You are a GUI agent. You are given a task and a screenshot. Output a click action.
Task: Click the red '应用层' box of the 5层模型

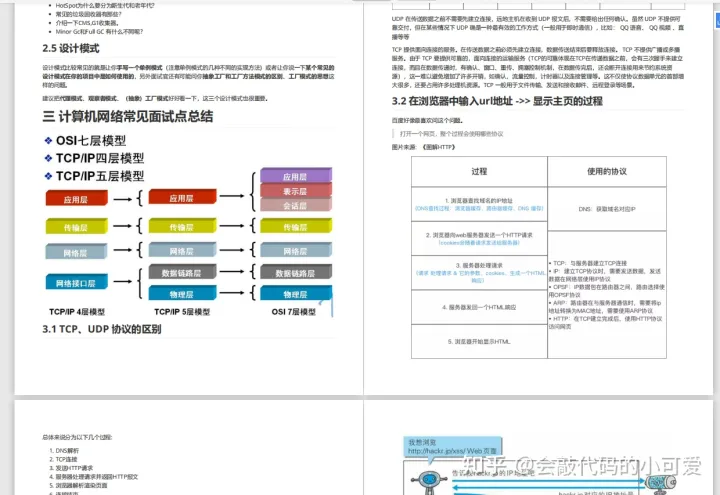coord(182,197)
